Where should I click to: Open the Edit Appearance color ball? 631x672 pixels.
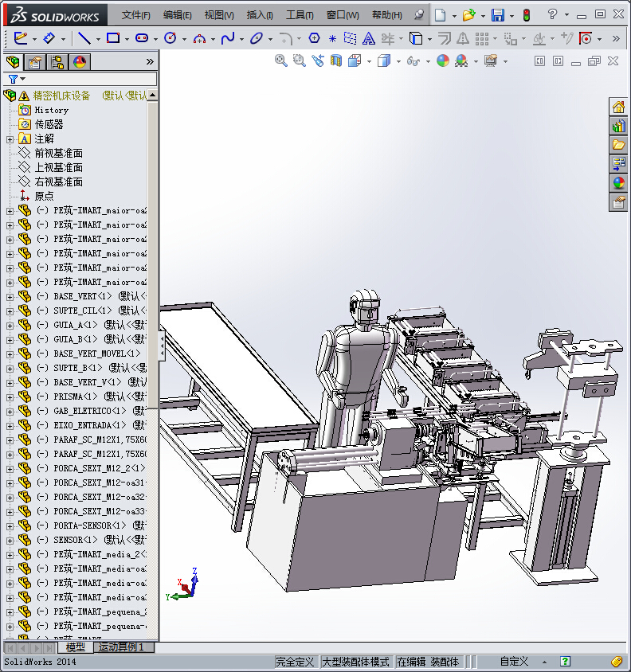click(443, 61)
